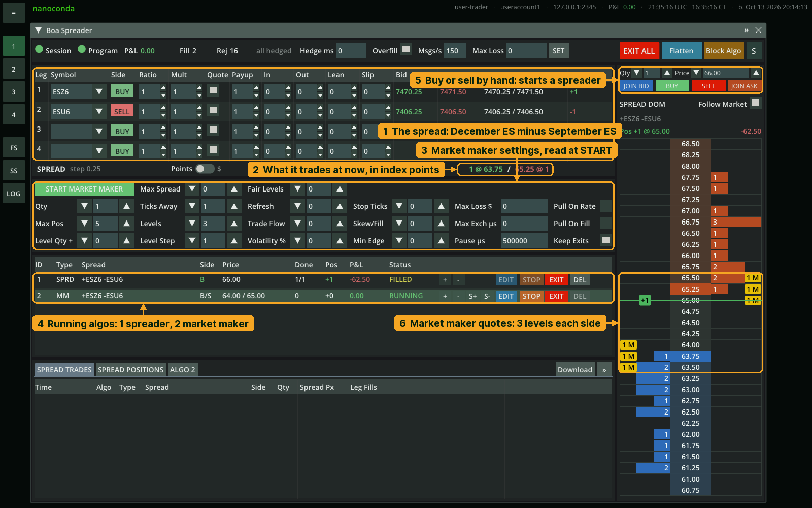The image size is (812, 508).
Task: Open leg 4 symbol dropdown
Action: [x=99, y=151]
